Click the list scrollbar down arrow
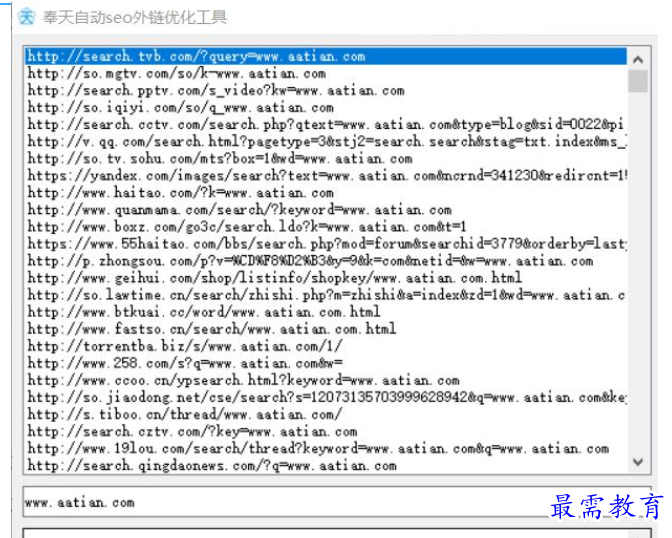 638,462
